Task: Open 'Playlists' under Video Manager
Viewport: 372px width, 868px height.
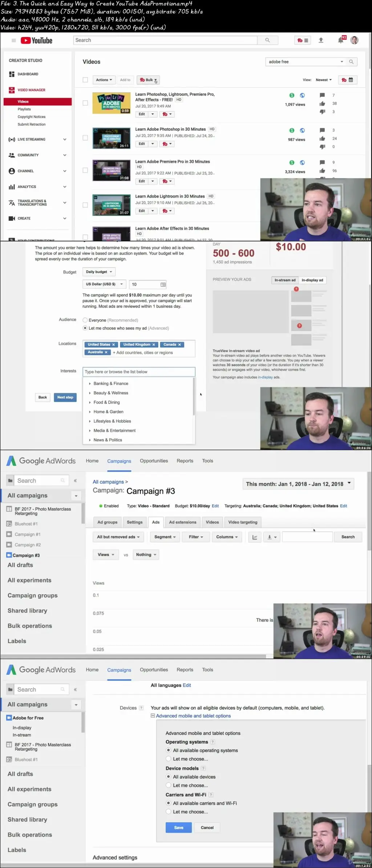Action: pos(24,109)
